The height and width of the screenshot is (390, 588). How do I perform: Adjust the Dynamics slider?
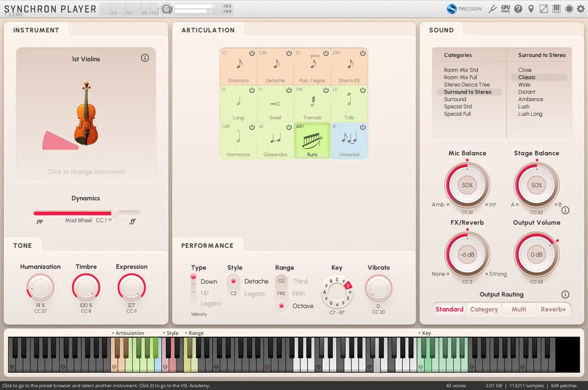coord(86,213)
